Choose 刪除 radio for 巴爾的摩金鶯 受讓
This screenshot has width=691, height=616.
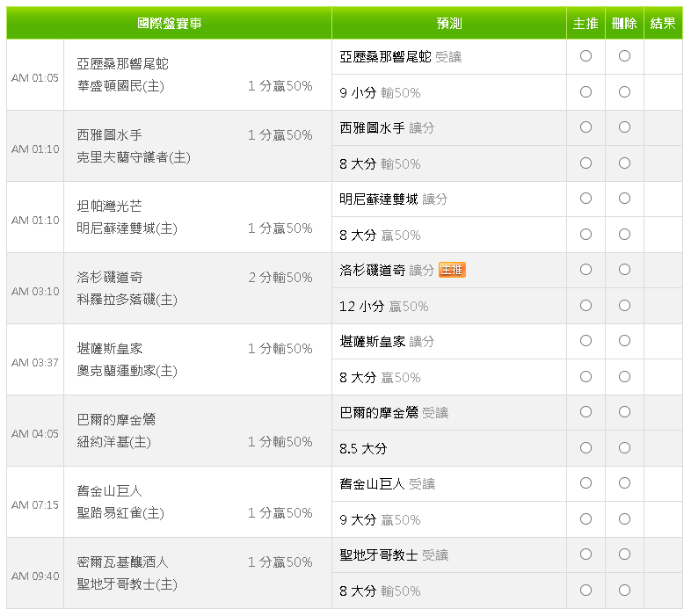click(624, 412)
